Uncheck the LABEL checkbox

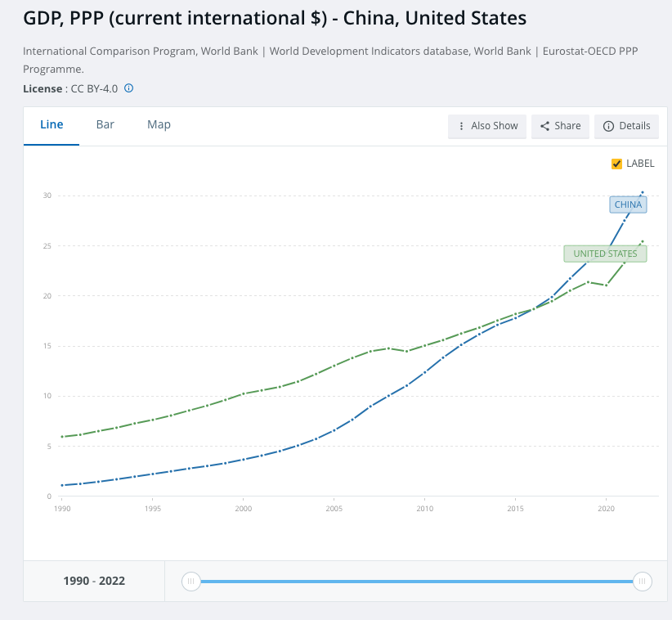[617, 164]
